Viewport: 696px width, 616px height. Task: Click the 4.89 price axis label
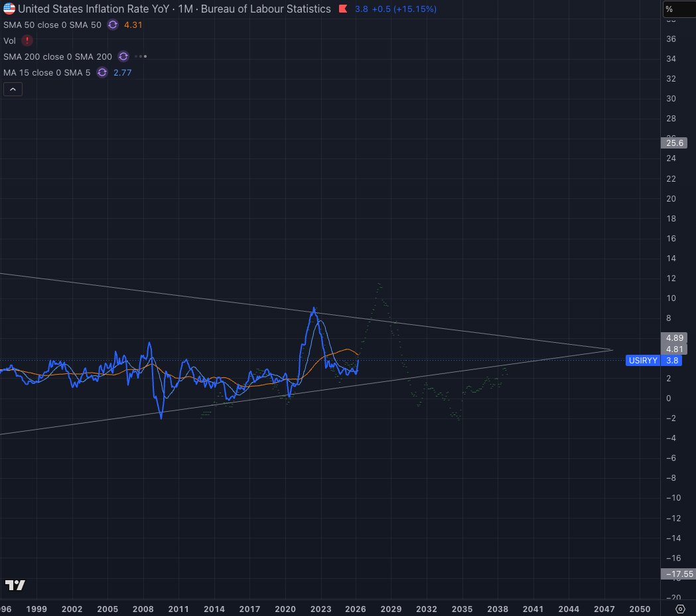674,338
